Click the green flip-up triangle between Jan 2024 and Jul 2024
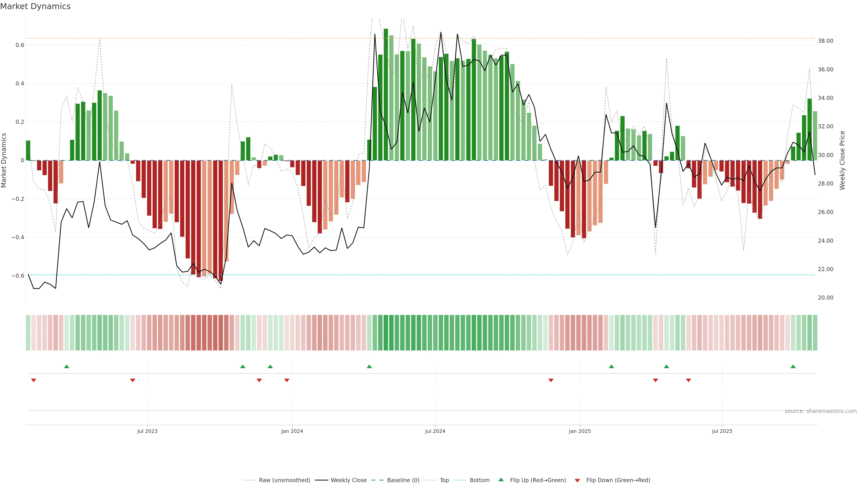Image resolution: width=868 pixels, height=488 pixels. (369, 366)
